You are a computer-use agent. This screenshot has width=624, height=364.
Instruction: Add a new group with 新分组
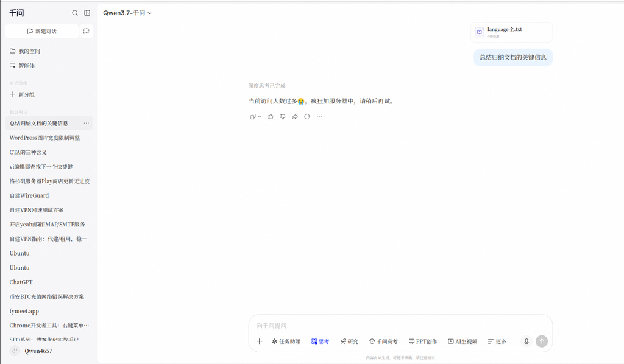coord(22,94)
